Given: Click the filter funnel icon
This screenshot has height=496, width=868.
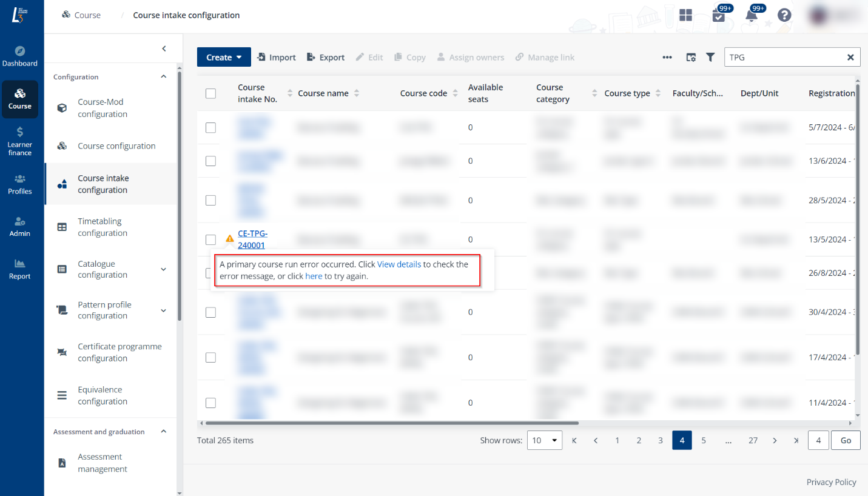Looking at the screenshot, I should 710,57.
